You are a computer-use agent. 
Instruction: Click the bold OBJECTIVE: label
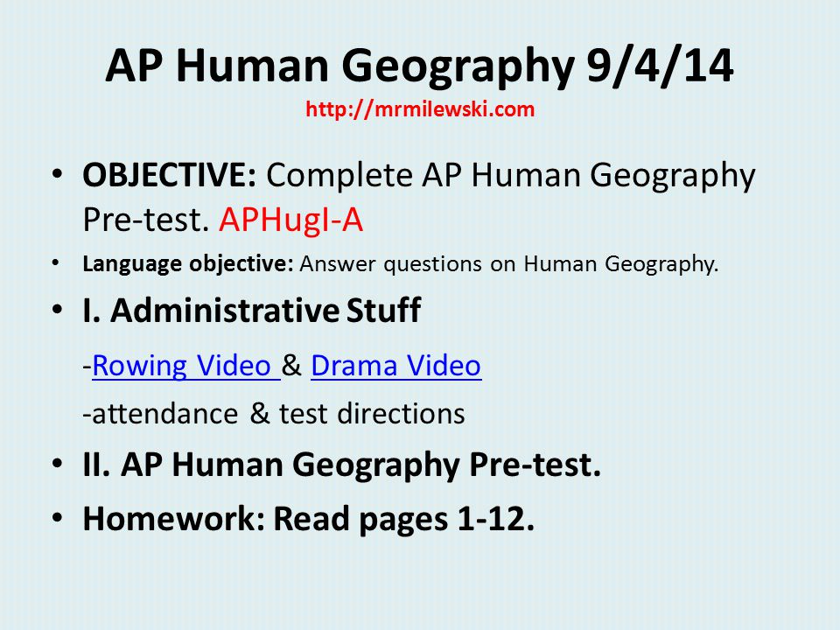(170, 175)
